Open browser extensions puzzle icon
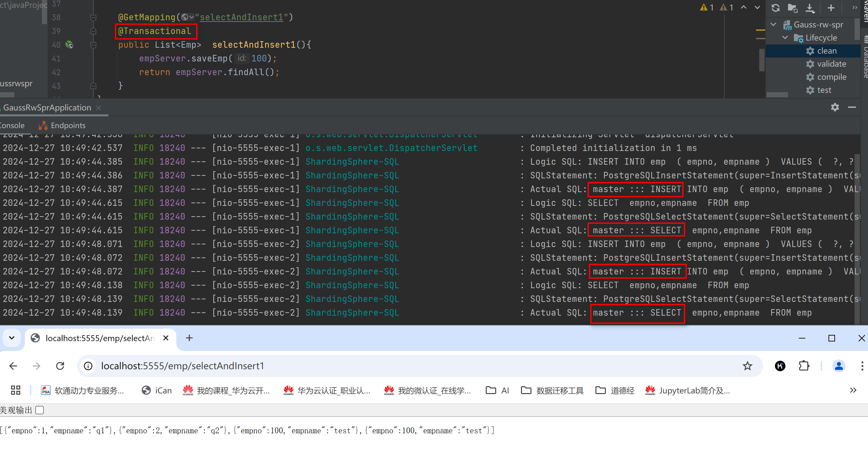The width and height of the screenshot is (868, 463). coord(804,366)
